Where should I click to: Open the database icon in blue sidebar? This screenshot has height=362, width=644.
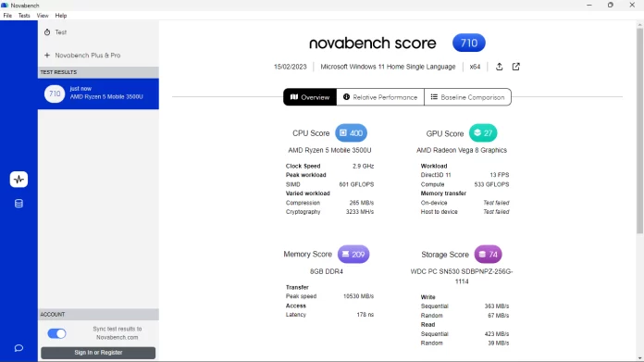(x=19, y=204)
